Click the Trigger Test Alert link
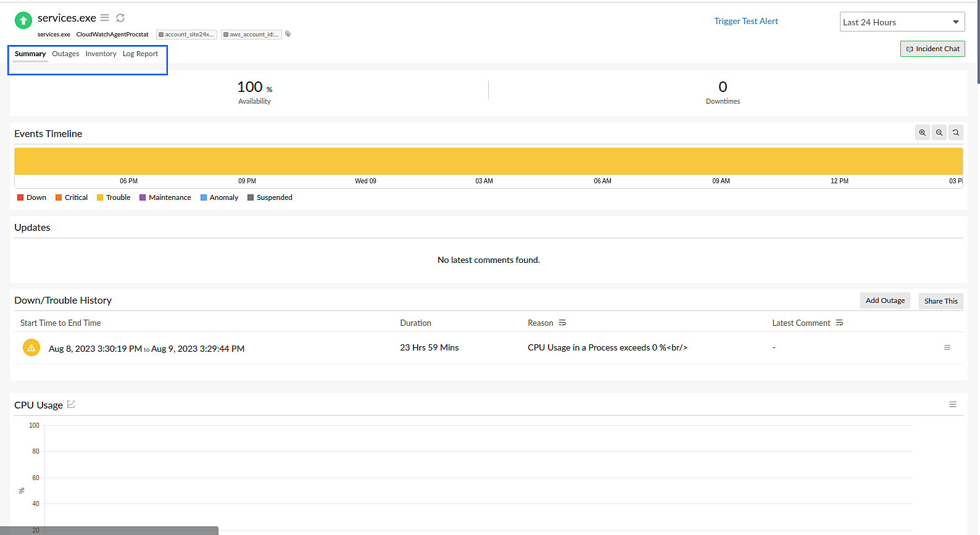This screenshot has height=535, width=980. tap(745, 21)
